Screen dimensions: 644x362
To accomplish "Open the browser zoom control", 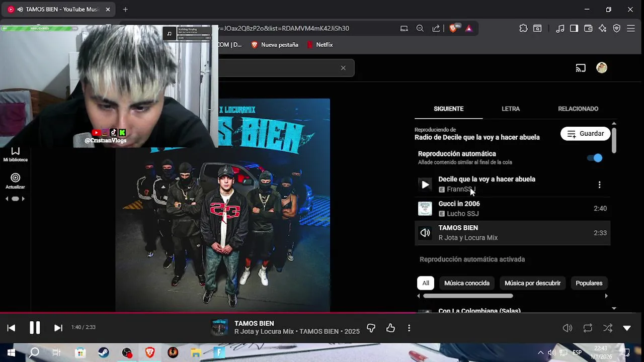I will coord(420,29).
